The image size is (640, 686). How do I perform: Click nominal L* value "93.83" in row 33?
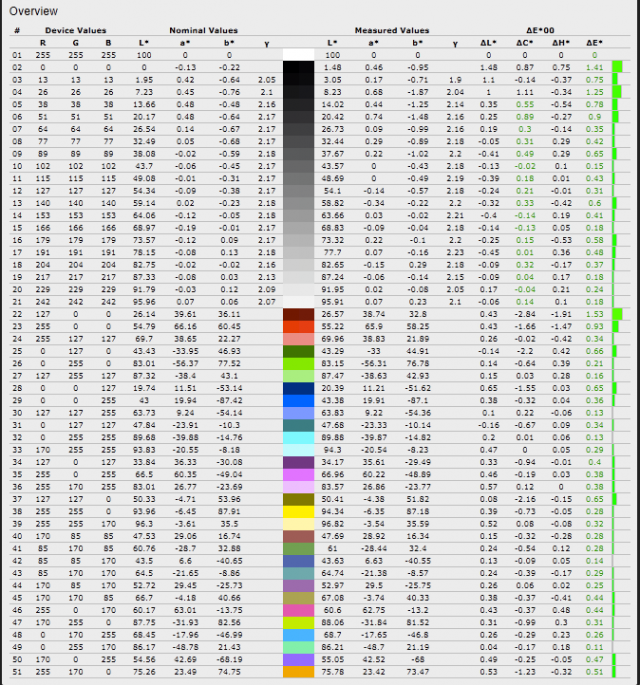(x=143, y=450)
